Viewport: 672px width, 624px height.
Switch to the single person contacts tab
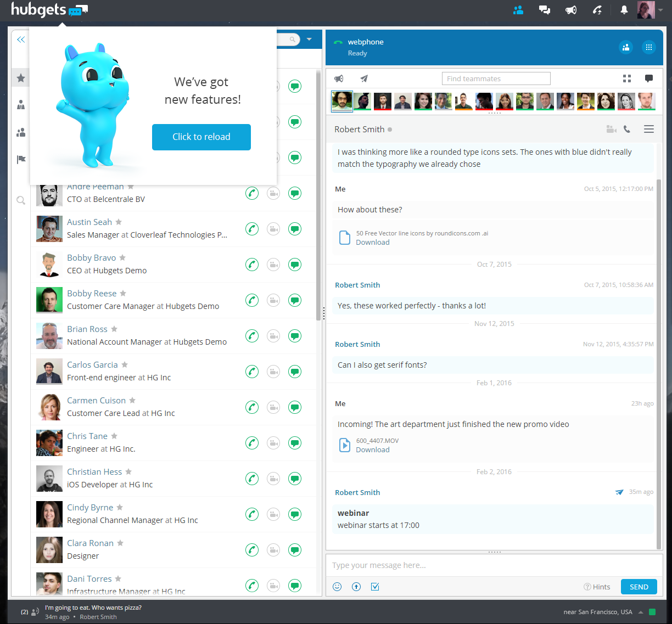pyautogui.click(x=21, y=105)
